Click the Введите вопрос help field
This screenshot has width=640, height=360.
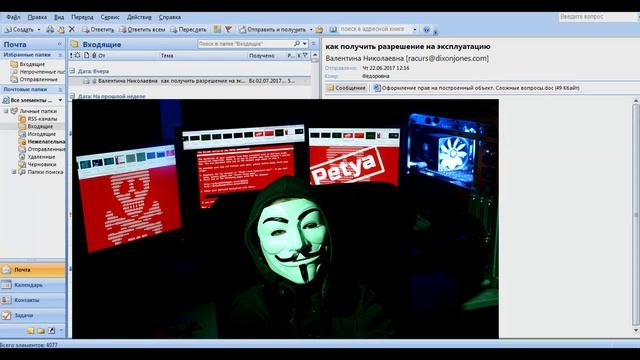coord(598,17)
